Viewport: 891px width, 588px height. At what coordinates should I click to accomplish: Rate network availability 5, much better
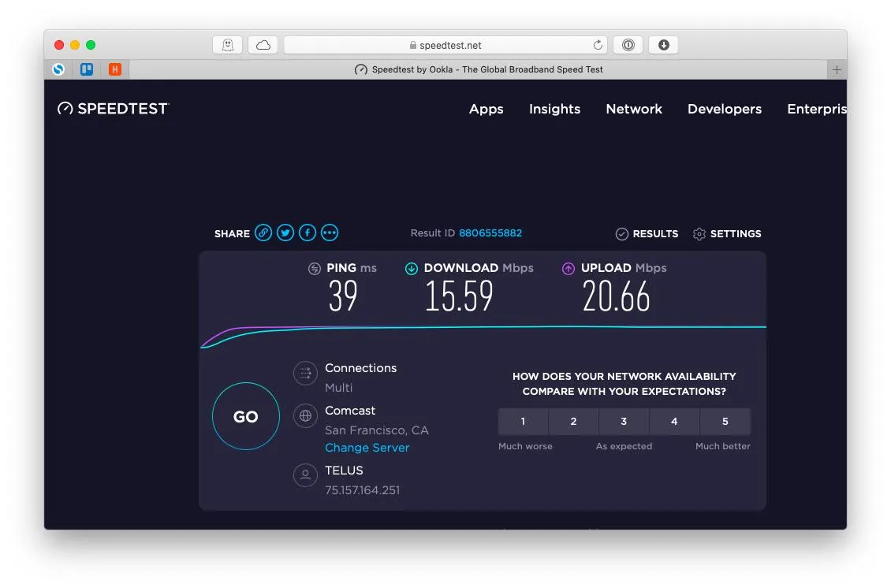point(725,422)
